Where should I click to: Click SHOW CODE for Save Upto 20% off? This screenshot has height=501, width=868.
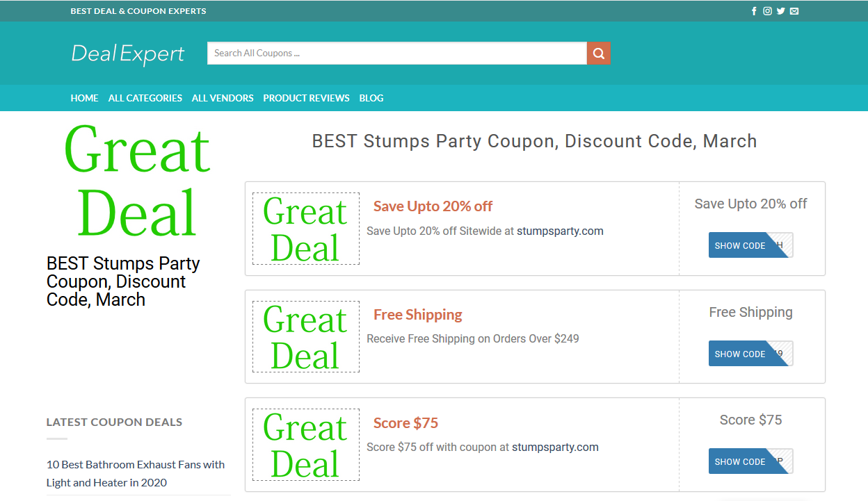[739, 245]
